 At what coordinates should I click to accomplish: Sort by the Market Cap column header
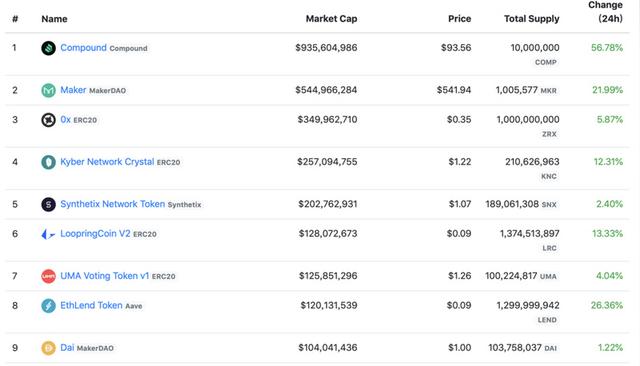click(331, 19)
